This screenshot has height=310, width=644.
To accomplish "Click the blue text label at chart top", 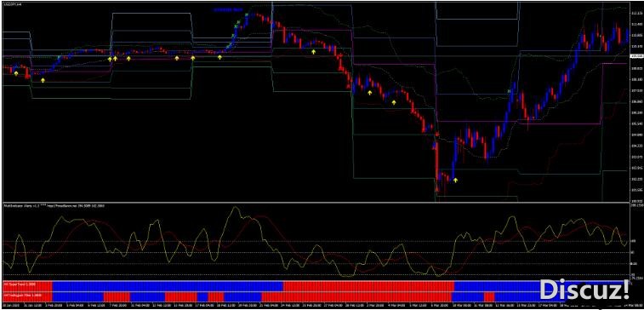I will [x=228, y=9].
